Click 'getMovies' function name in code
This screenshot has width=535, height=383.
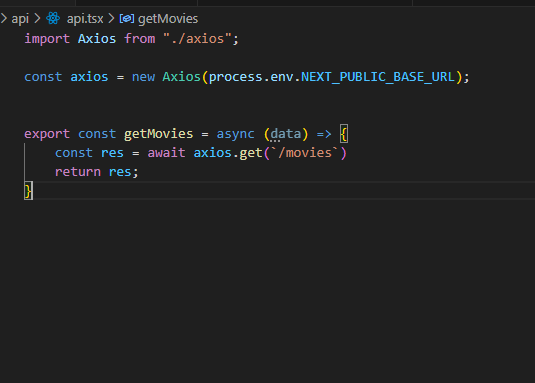tap(159, 134)
